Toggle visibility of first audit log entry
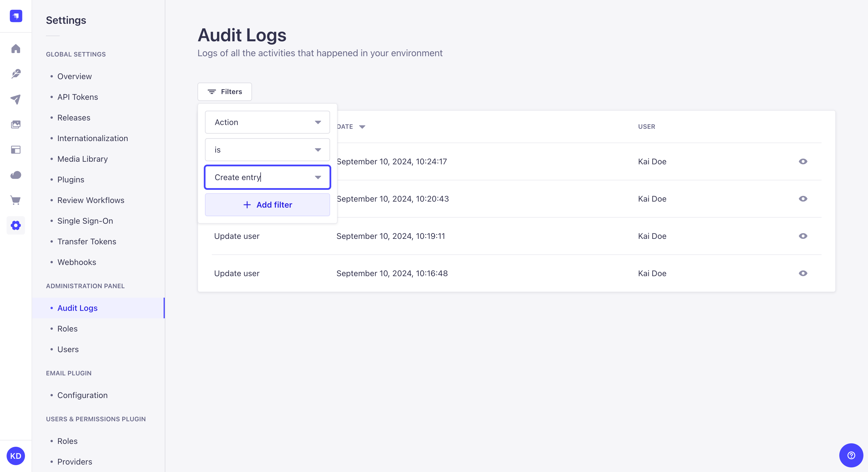 [803, 162]
